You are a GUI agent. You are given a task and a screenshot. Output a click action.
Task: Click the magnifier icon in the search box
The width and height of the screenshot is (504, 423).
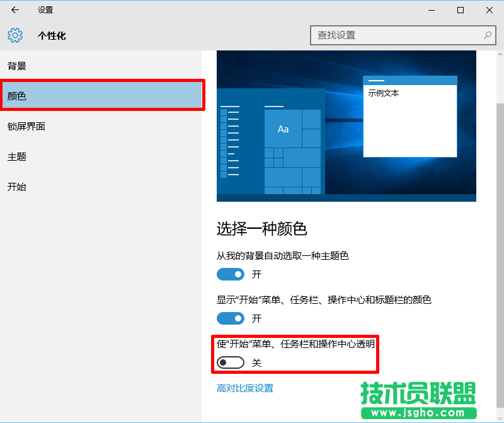(488, 35)
